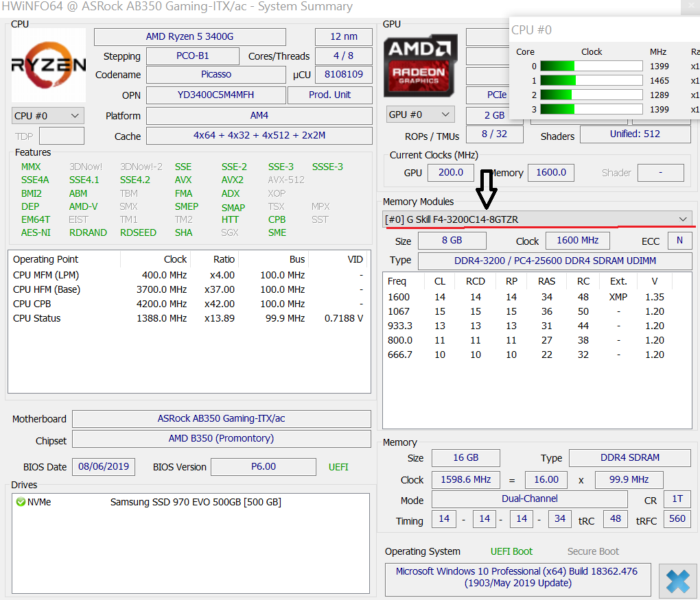
Task: Click the tRFC value 560
Action: pyautogui.click(x=677, y=519)
